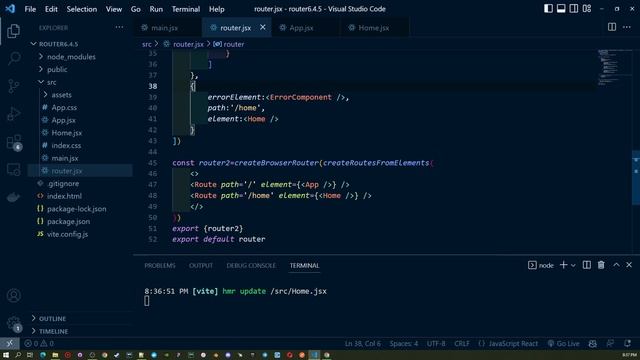Click the errors and warnings status indicator
The height and width of the screenshot is (360, 640).
(x=39, y=344)
